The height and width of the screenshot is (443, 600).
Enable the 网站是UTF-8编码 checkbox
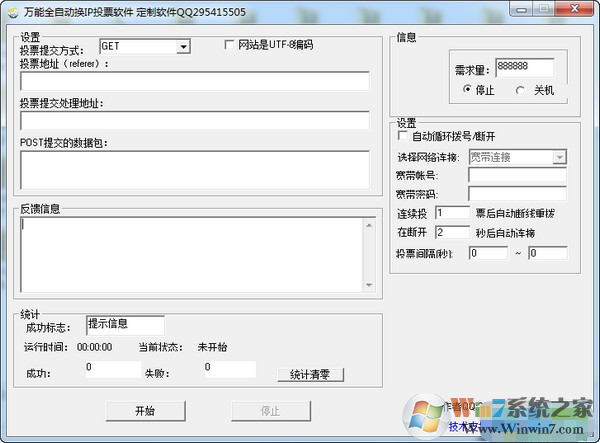[230, 45]
